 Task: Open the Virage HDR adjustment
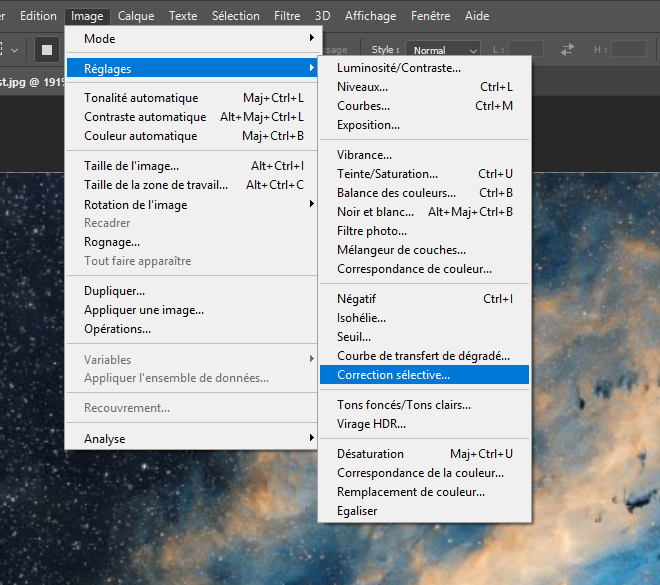tap(424, 424)
